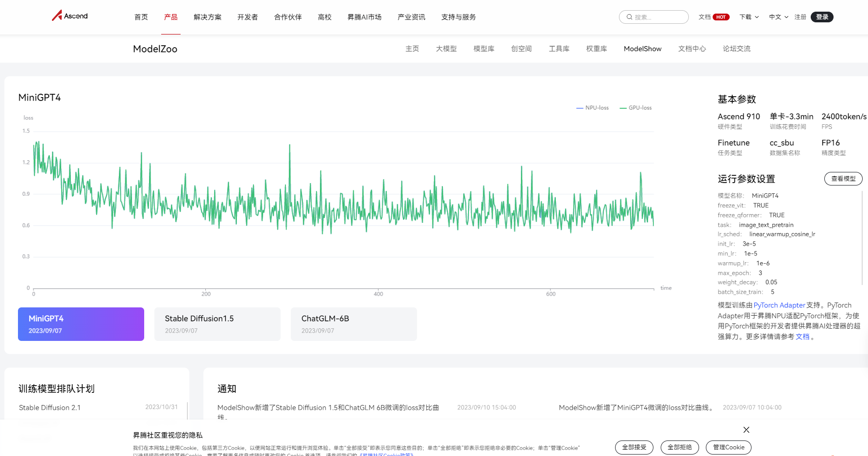Select the 产品 menu item
Screen dimensions: 868x456
click(x=171, y=17)
